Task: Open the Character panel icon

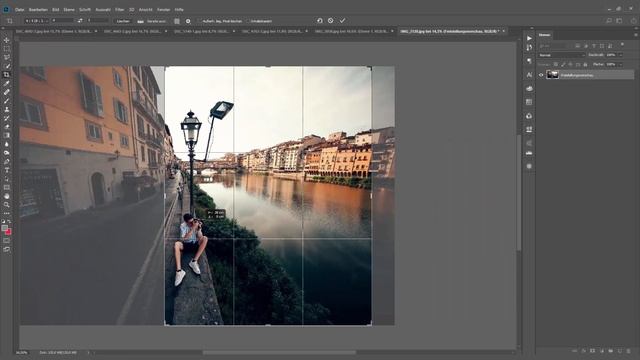Action: tap(529, 75)
